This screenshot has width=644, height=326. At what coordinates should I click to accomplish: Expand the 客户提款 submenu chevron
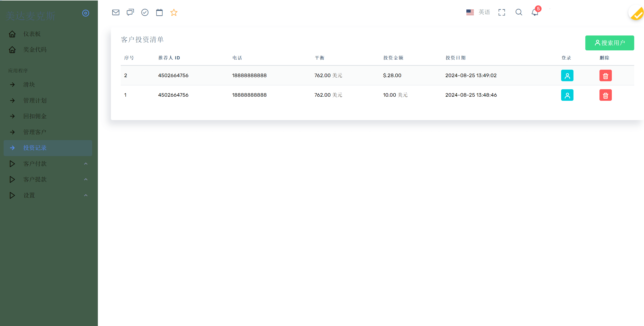pyautogui.click(x=86, y=179)
